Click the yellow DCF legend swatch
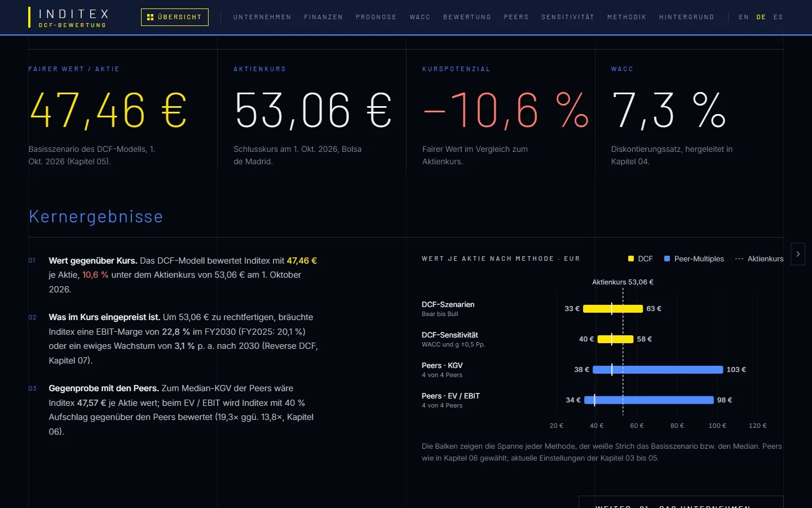 pyautogui.click(x=631, y=259)
